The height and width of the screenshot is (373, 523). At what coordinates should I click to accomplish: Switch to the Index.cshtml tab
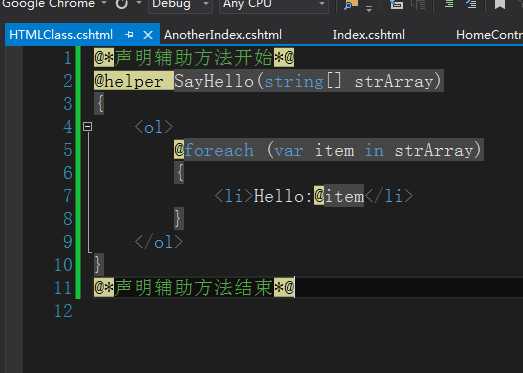369,35
